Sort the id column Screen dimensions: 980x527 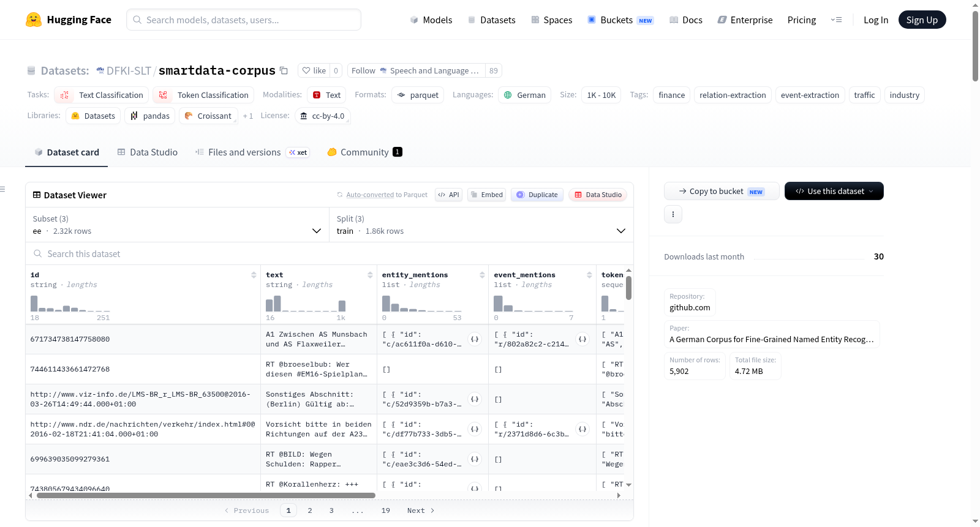click(x=254, y=275)
